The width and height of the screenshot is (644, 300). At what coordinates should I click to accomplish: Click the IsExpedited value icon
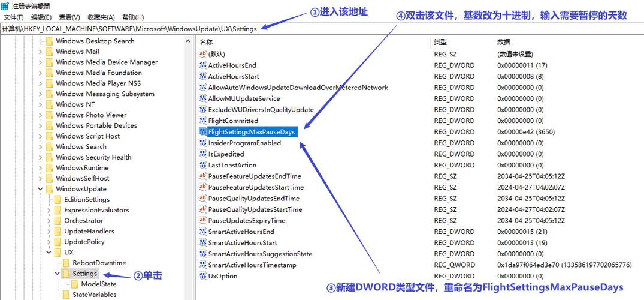point(202,154)
